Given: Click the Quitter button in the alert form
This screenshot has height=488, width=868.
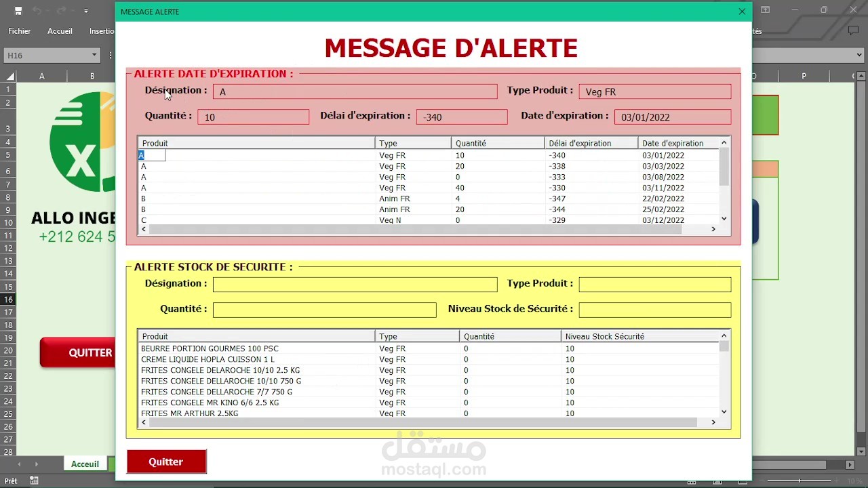Looking at the screenshot, I should (x=166, y=462).
